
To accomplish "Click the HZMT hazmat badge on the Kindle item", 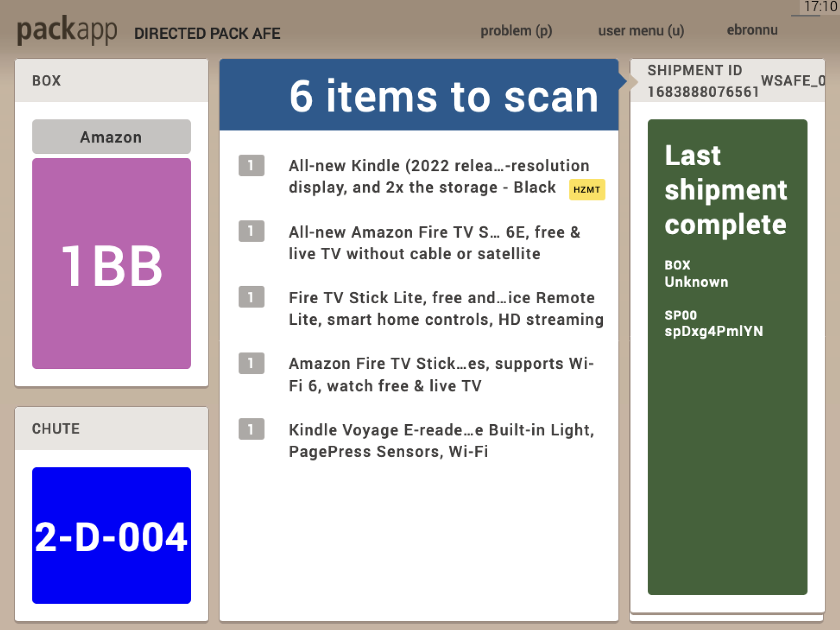I will coord(587,190).
